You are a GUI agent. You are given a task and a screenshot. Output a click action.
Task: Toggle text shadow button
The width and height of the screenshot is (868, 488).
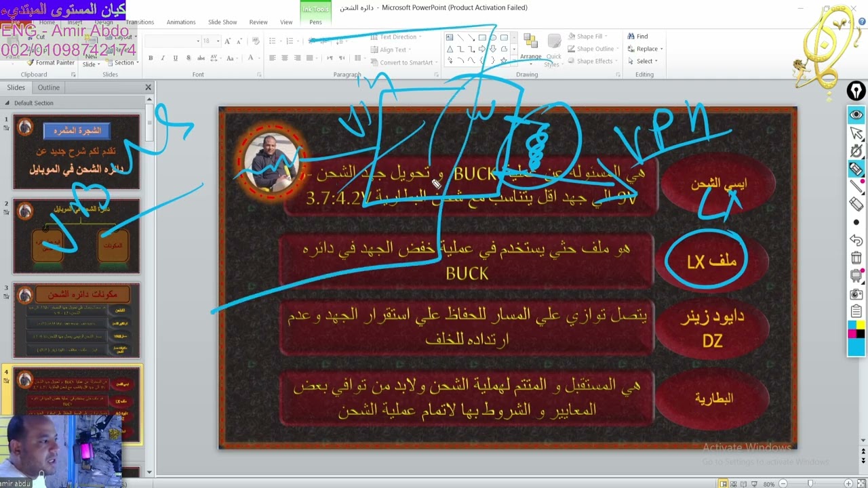(x=187, y=58)
